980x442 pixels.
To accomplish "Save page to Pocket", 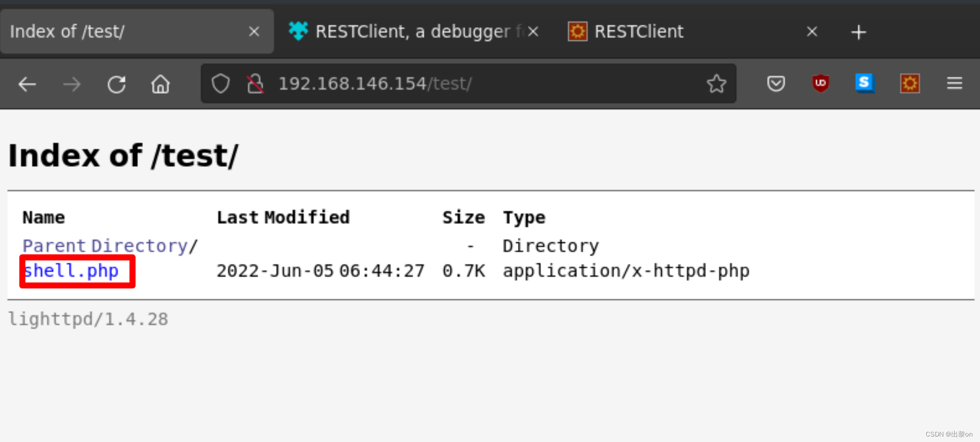I will [776, 84].
